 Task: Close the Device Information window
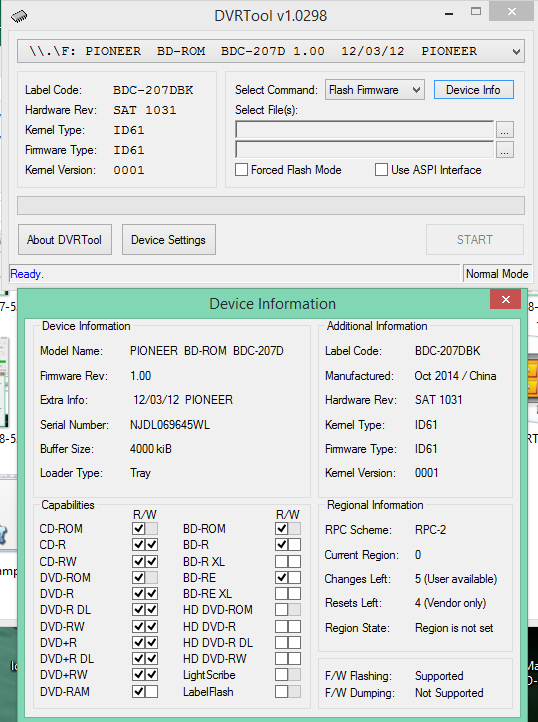(505, 299)
